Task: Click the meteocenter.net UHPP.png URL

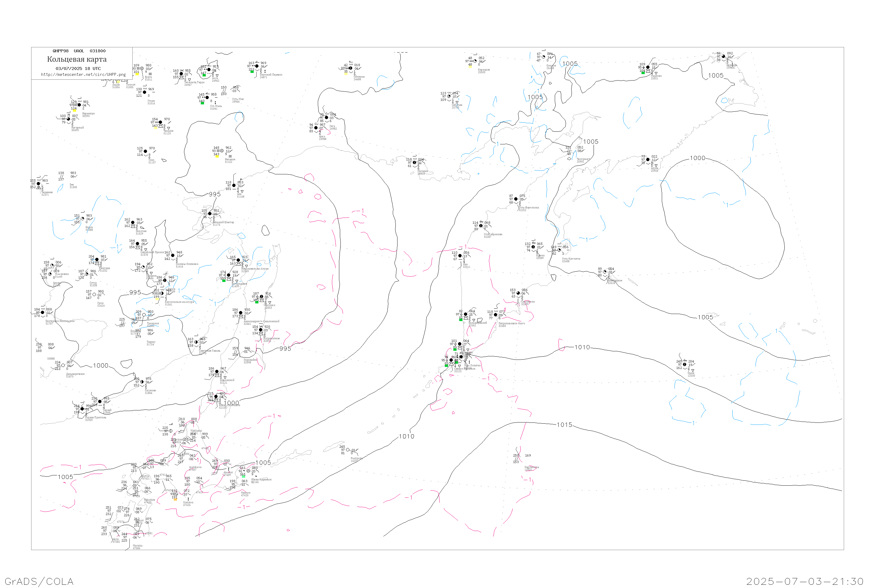Action: pos(83,75)
